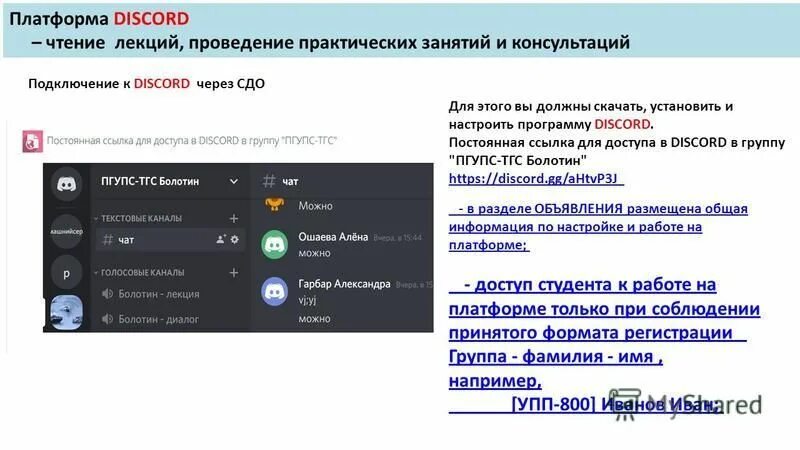The height and width of the screenshot is (450, 800).
Task: Expand ПГУПС-ТГС Болотин server menu chevron
Action: coord(234,182)
